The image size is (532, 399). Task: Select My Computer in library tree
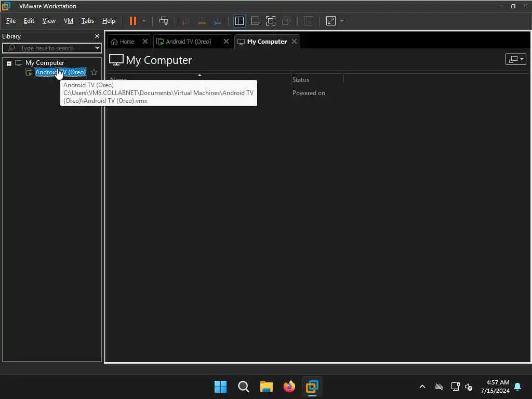[45, 63]
